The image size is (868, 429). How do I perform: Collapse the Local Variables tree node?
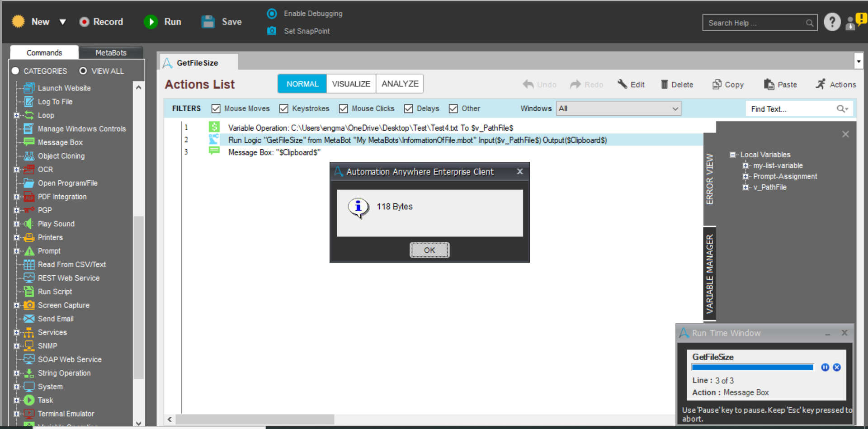tap(732, 155)
